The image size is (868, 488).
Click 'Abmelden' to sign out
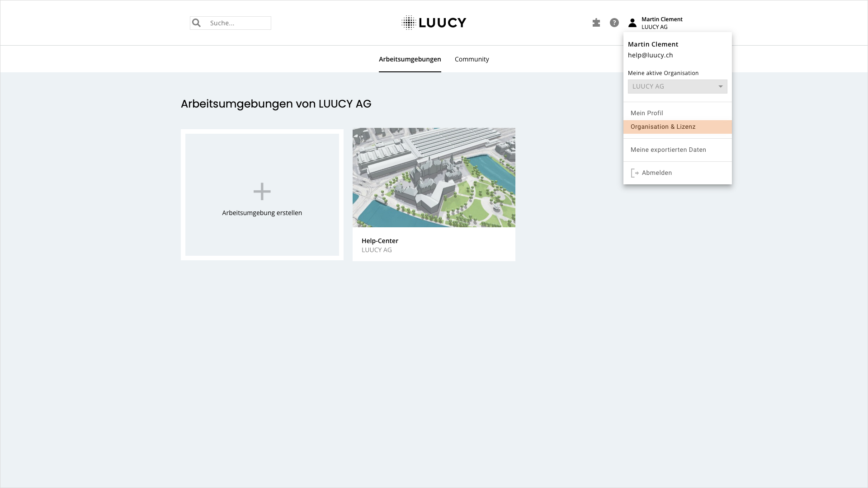[x=656, y=173]
